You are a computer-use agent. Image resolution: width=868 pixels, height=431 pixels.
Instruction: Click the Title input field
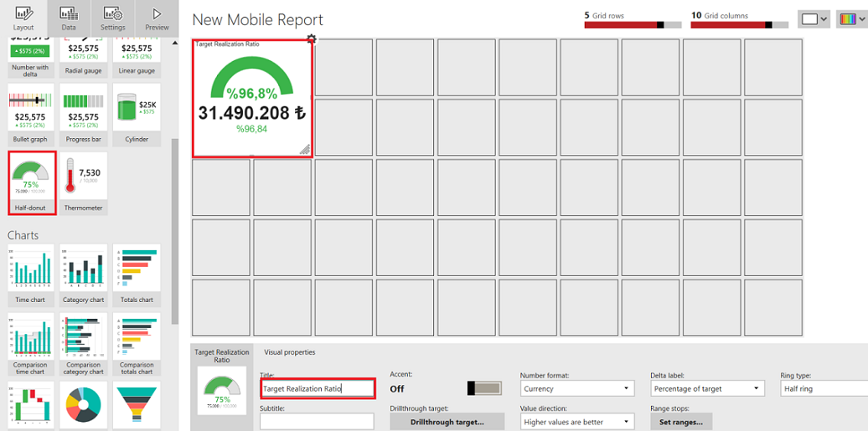[x=318, y=388]
